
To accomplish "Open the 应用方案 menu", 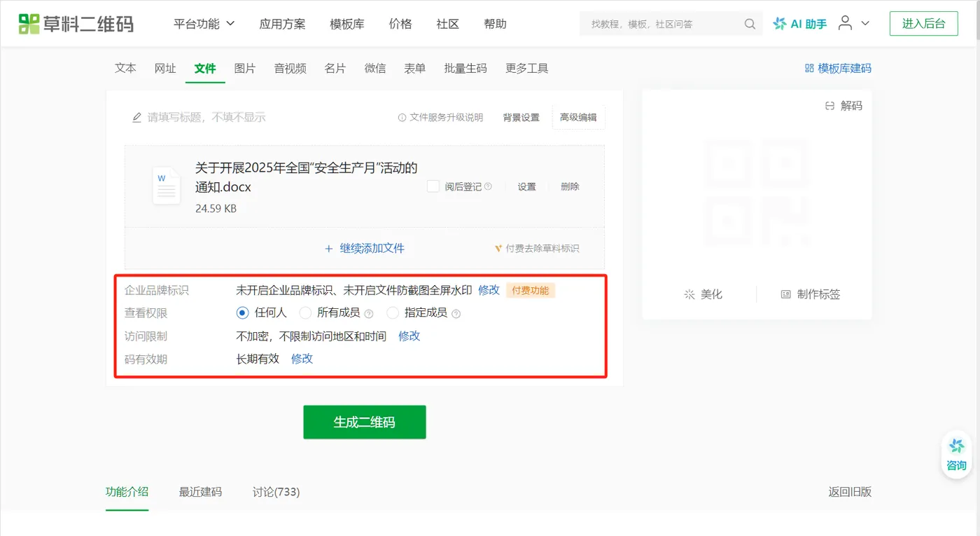I will tap(282, 24).
